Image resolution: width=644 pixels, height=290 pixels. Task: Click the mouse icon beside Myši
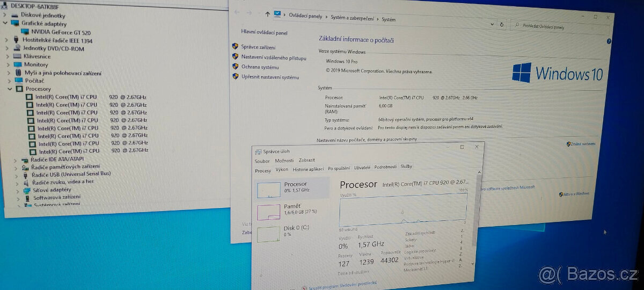18,72
